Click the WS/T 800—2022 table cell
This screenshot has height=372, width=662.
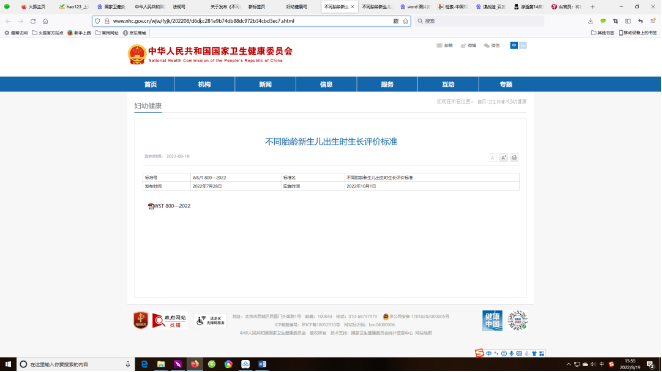click(x=236, y=178)
